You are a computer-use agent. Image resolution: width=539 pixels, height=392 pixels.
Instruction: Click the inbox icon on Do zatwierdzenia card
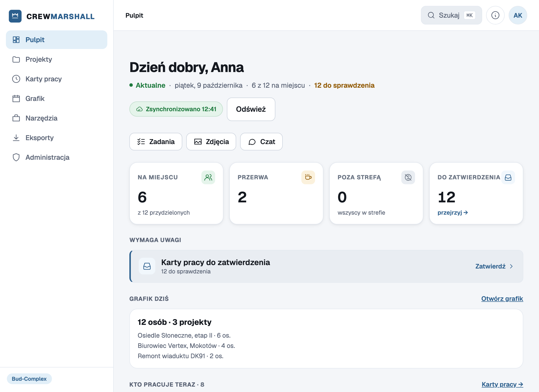tap(508, 177)
